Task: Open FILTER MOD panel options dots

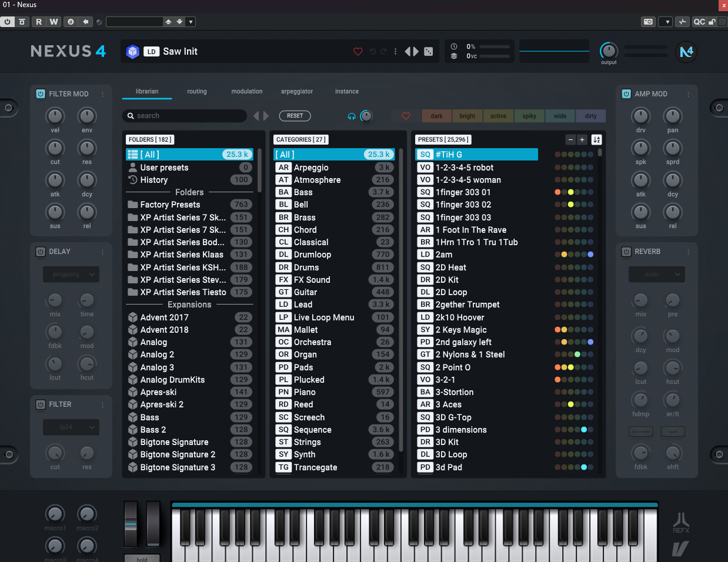Action: pos(102,94)
